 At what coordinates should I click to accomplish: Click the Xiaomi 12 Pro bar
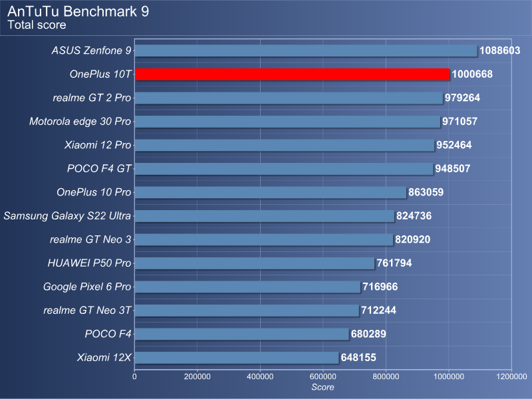pyautogui.click(x=285, y=145)
